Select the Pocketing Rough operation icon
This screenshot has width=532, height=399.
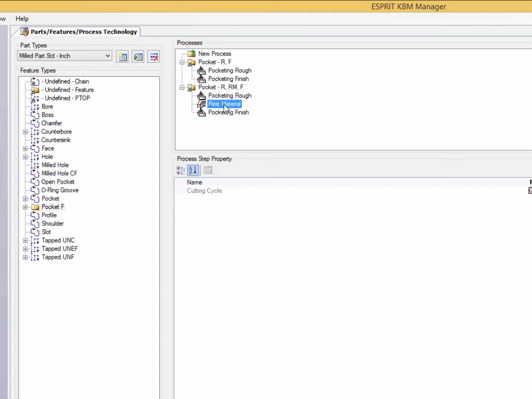point(202,70)
